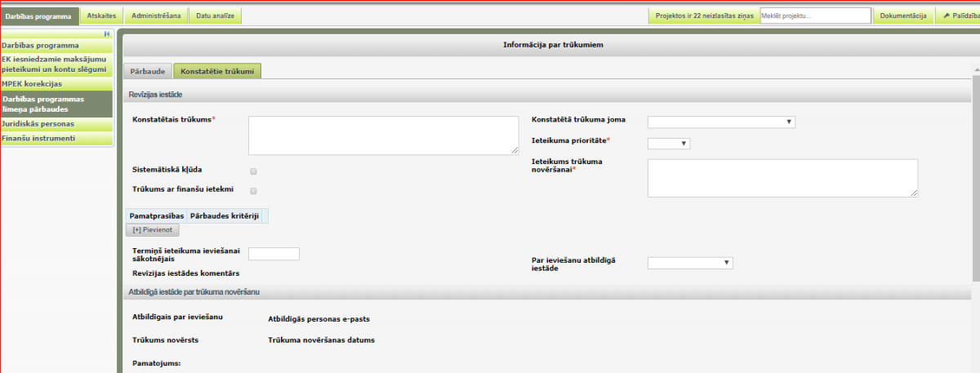
Task: Click into the Konstatētais trūkums text area
Action: tap(383, 135)
